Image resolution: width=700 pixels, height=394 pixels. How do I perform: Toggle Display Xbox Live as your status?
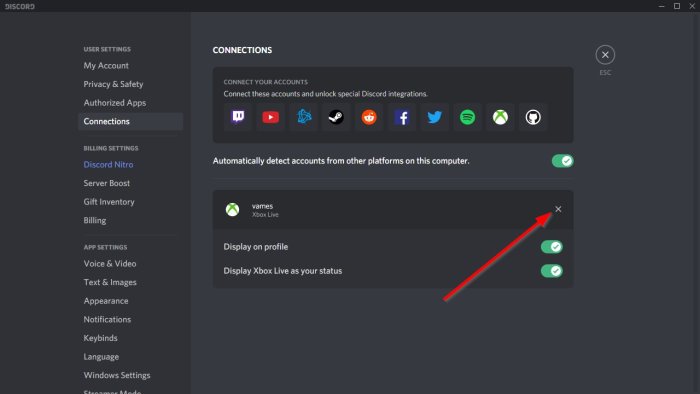click(x=552, y=271)
